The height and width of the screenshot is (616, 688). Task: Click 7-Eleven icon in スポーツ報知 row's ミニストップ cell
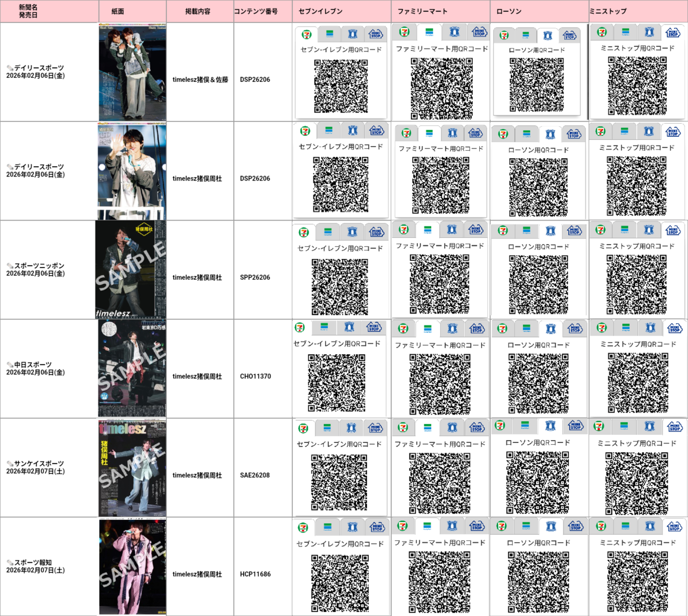pos(600,525)
